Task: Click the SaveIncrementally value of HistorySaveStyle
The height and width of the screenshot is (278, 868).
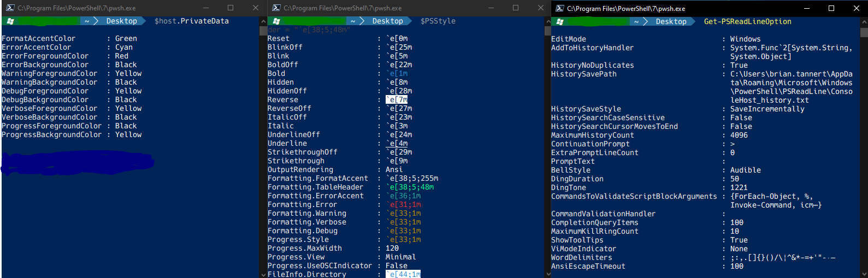Action: pyautogui.click(x=767, y=109)
